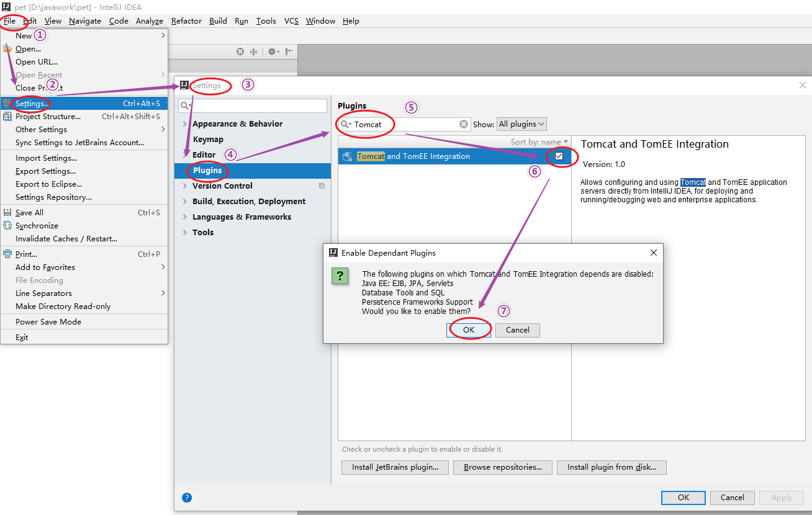812x515 pixels.
Task: Open the Navigate menu
Action: tap(85, 20)
